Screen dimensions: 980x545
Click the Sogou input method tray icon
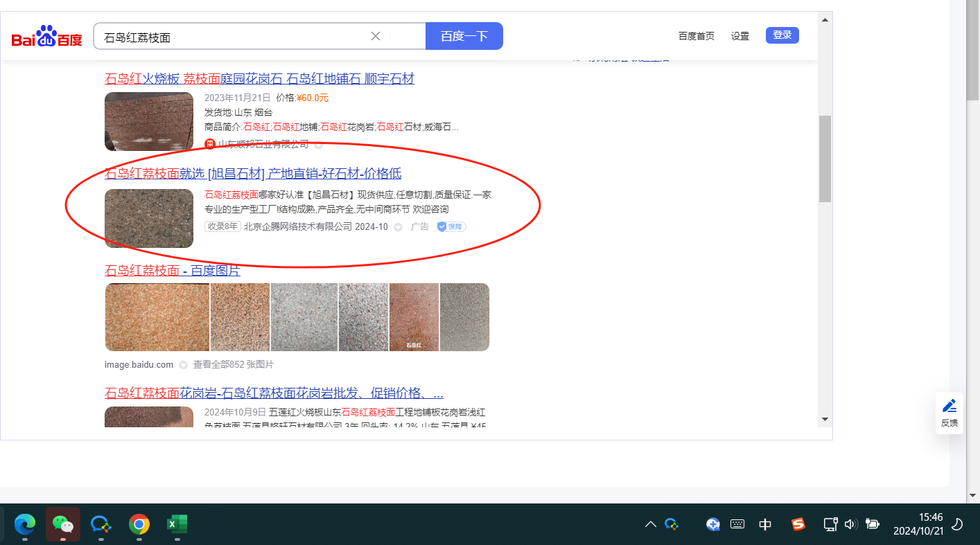(798, 524)
